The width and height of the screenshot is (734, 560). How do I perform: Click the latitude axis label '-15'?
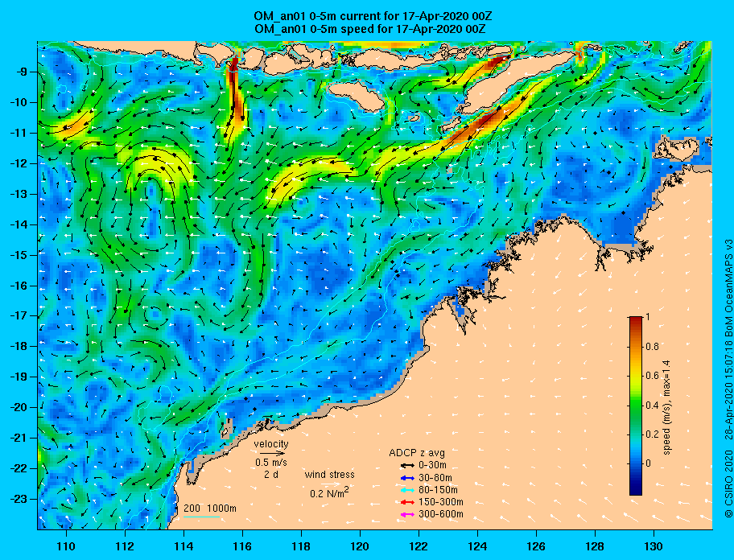[x=19, y=255]
